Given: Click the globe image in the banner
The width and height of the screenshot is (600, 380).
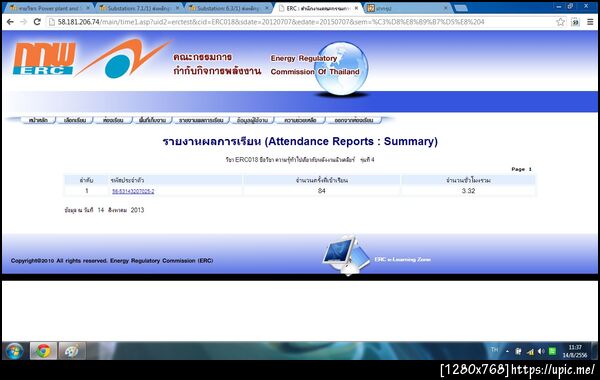Looking at the screenshot, I should 341,68.
